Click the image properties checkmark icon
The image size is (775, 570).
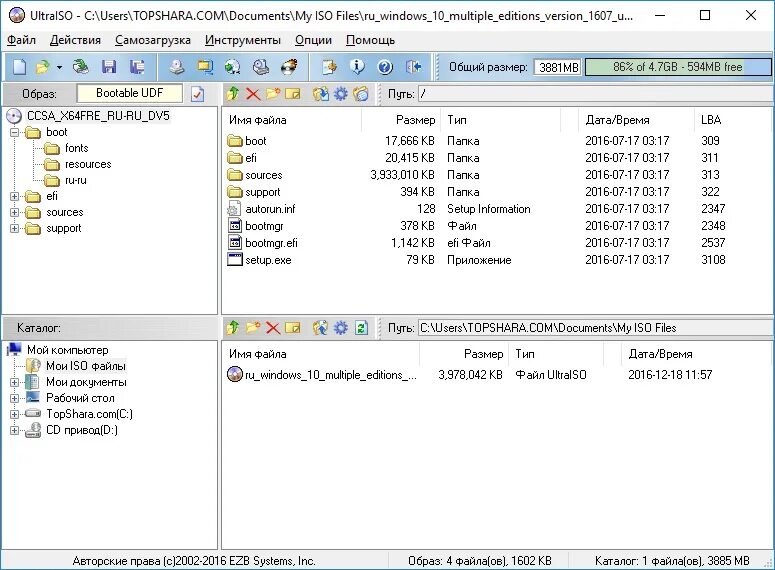point(197,93)
